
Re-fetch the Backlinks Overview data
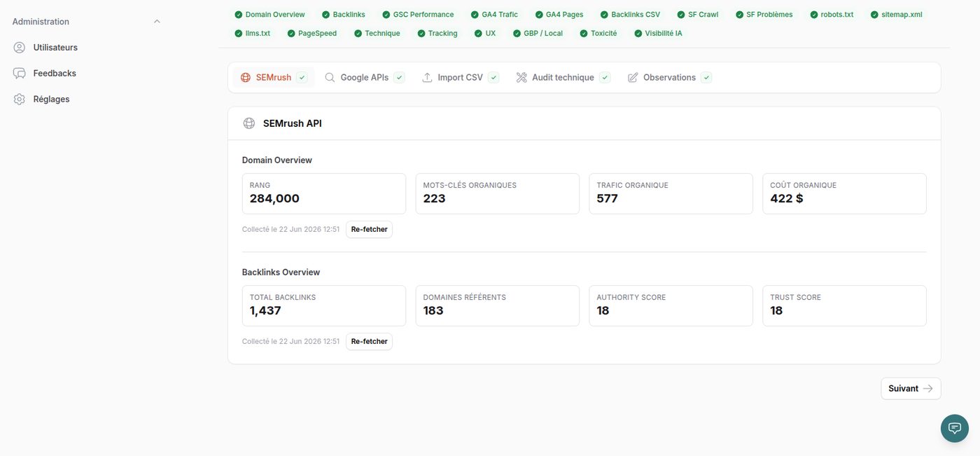pyautogui.click(x=369, y=342)
